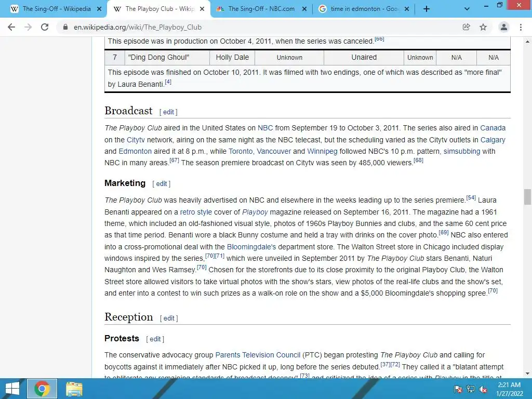
Task: Edit the Reception section
Action: coord(169,318)
